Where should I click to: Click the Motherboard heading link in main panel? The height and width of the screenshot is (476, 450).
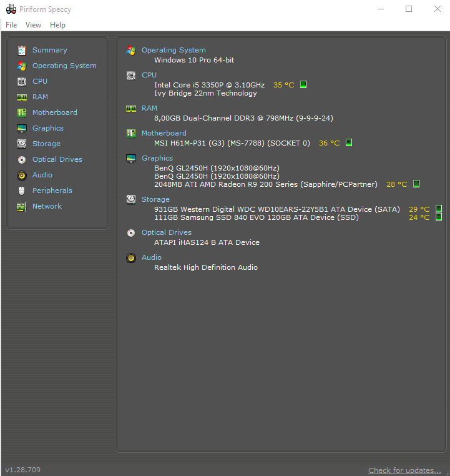164,133
